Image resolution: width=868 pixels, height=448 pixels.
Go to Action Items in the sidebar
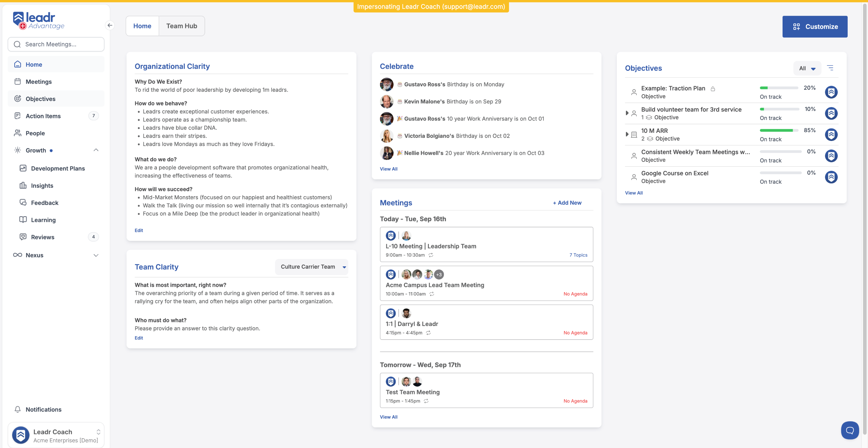43,116
